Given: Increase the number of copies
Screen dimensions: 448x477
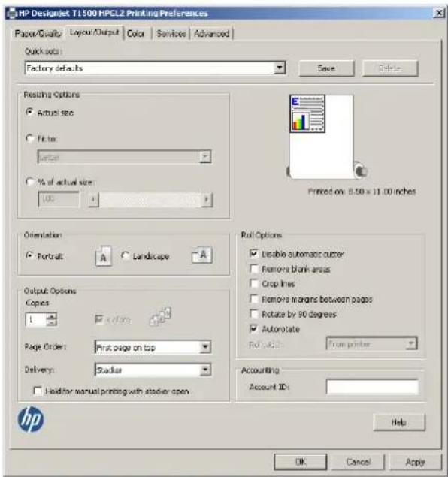Looking at the screenshot, I should [x=51, y=316].
